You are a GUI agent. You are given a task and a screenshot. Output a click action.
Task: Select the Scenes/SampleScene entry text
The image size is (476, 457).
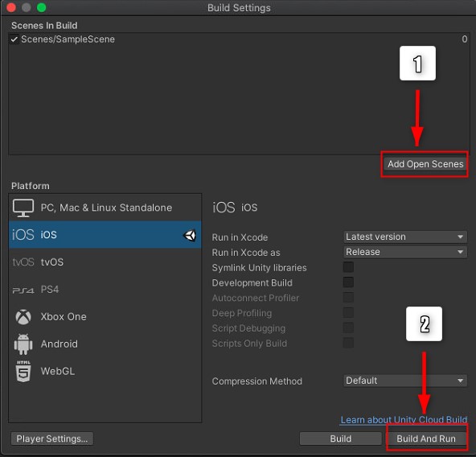point(68,39)
